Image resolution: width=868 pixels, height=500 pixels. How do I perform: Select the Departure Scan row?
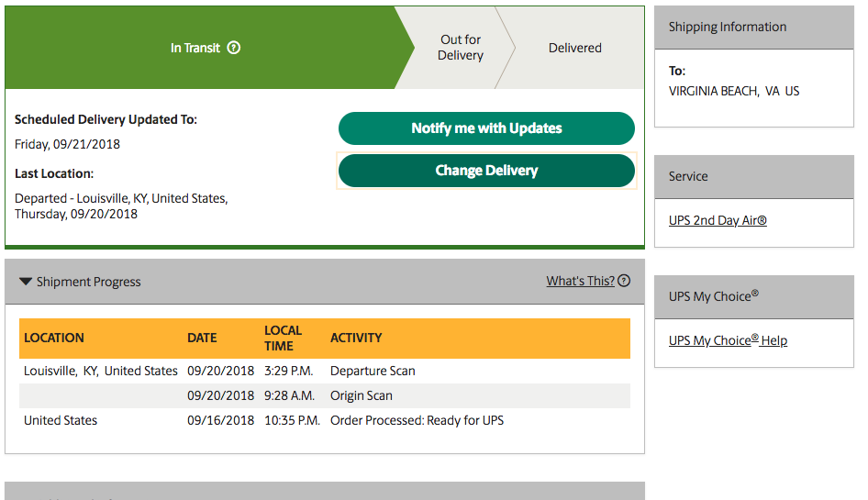click(325, 371)
